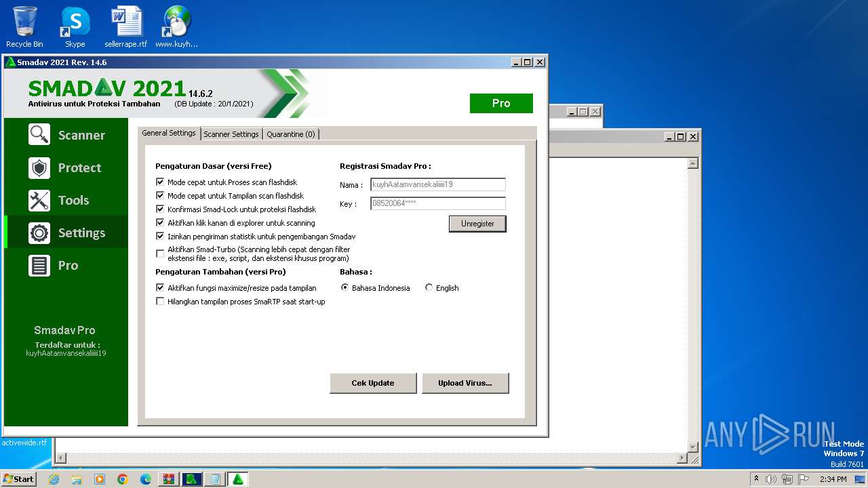
Task: Launch Skype from desktop shortcut
Action: click(x=75, y=27)
